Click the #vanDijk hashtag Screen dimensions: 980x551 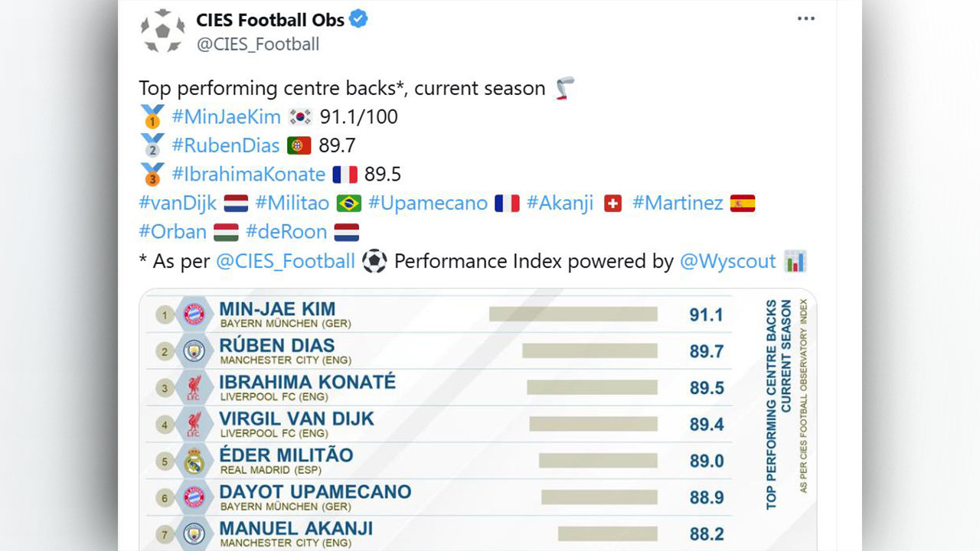coord(178,204)
